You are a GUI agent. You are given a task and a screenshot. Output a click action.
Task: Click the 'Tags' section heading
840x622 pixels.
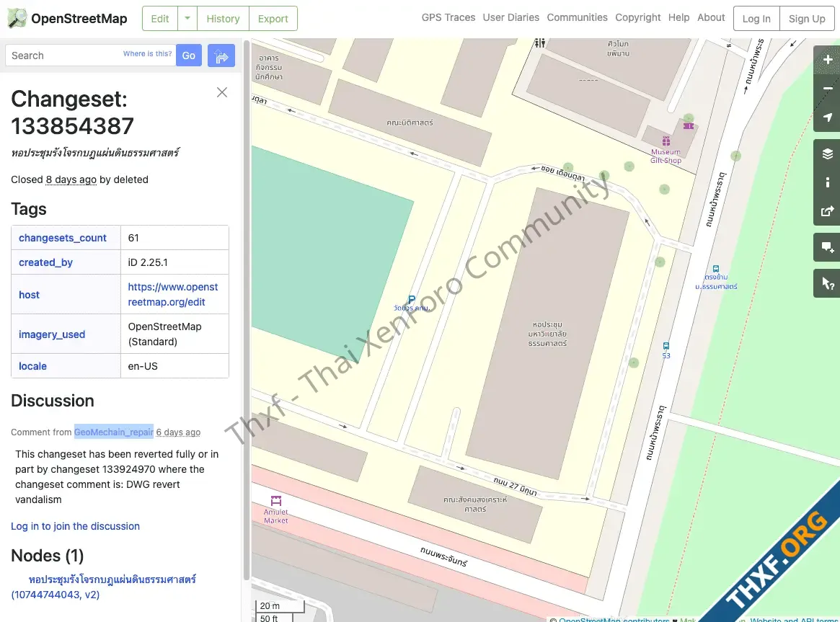pos(29,209)
